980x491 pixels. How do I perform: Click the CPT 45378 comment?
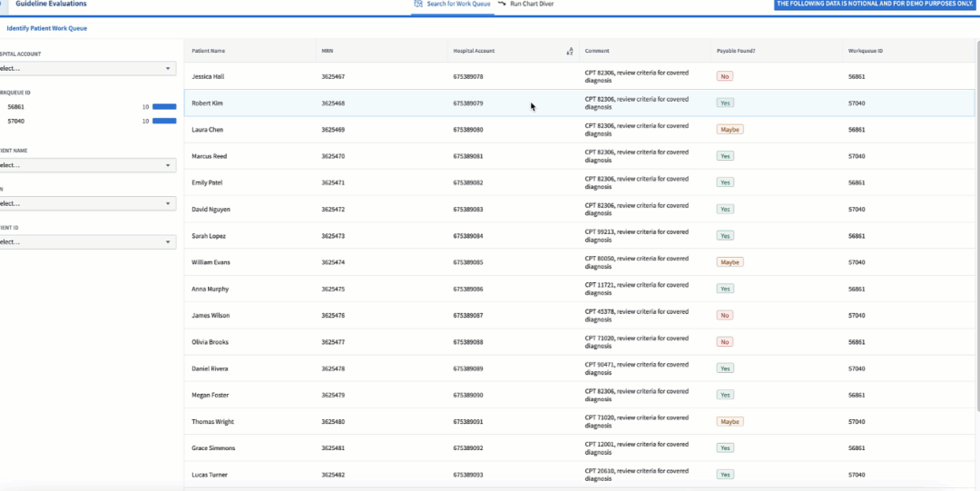(x=636, y=315)
